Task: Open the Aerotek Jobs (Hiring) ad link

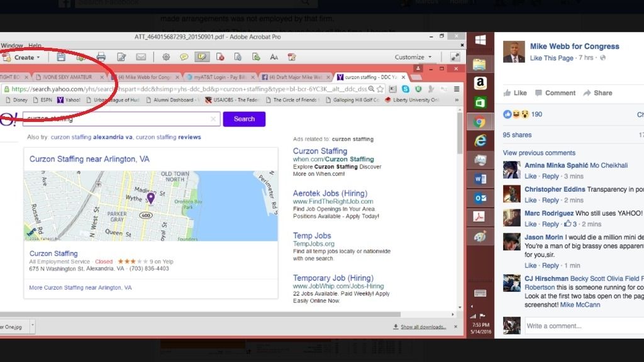Action: point(330,194)
